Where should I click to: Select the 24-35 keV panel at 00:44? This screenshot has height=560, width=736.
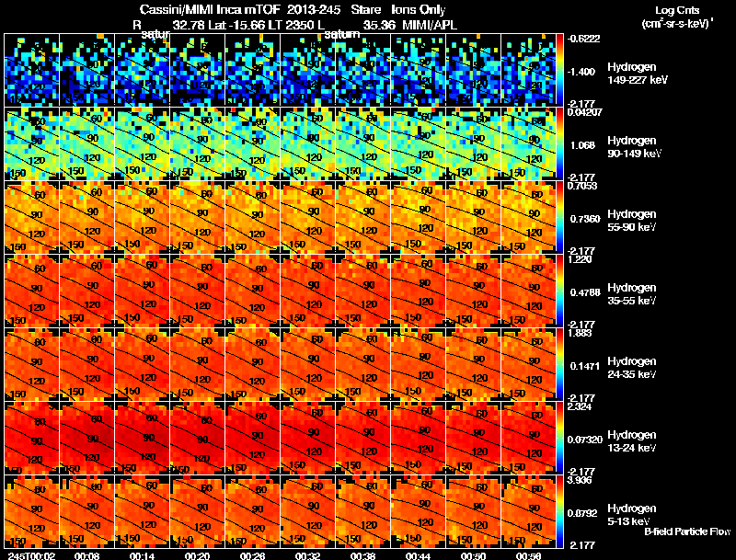point(419,364)
